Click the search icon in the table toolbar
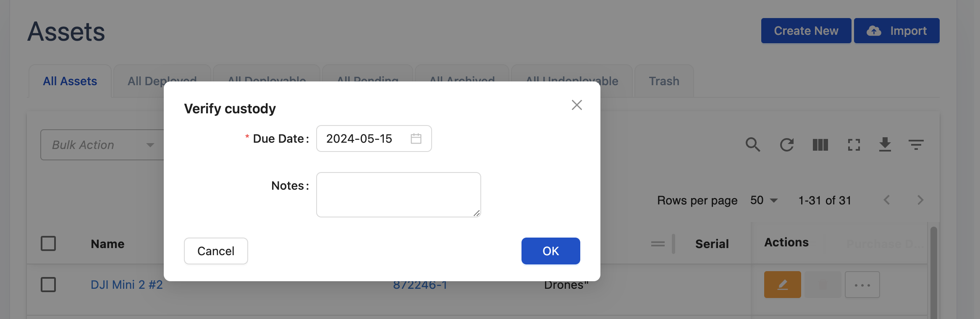This screenshot has width=980, height=319. click(752, 145)
